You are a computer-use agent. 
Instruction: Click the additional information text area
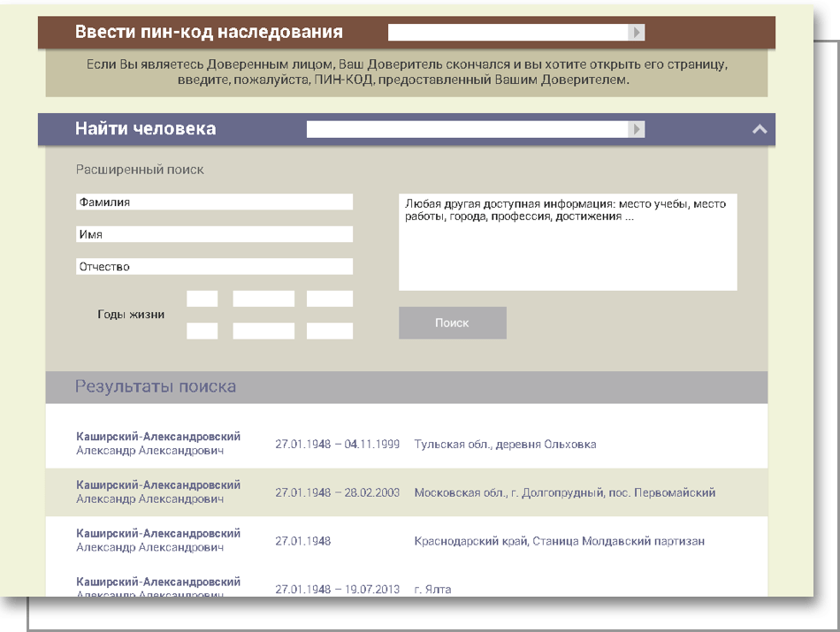click(x=568, y=242)
